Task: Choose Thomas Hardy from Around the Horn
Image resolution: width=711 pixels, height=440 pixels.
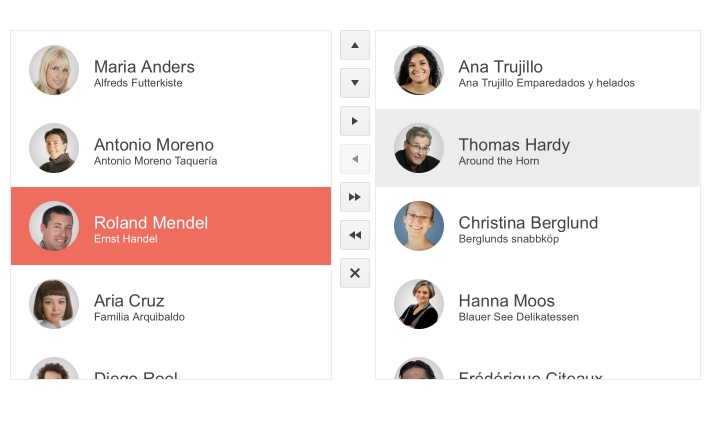Action: coord(537,148)
